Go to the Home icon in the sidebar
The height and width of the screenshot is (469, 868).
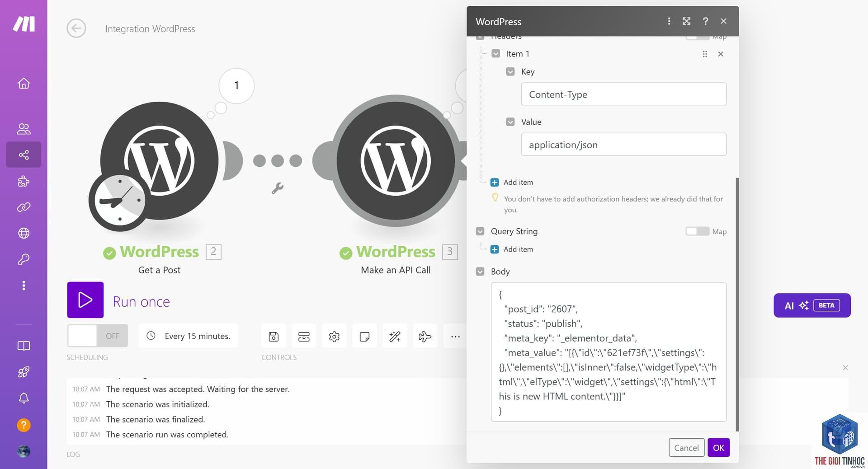pyautogui.click(x=24, y=83)
